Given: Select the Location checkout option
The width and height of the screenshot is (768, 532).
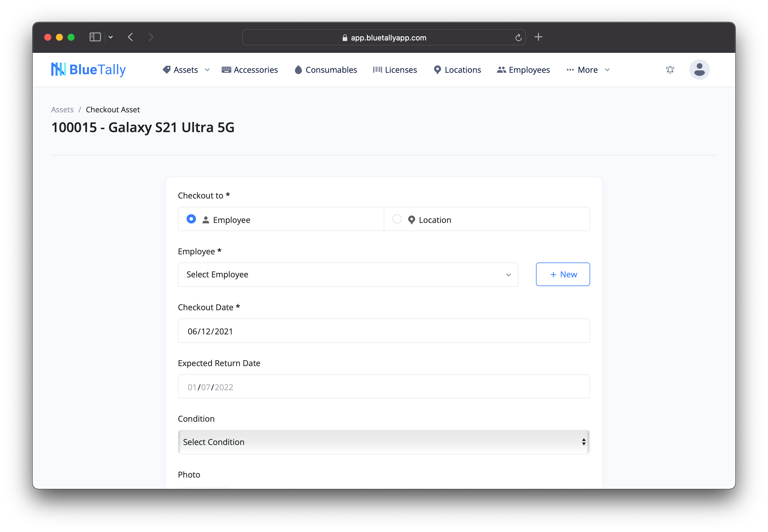Looking at the screenshot, I should [x=397, y=219].
